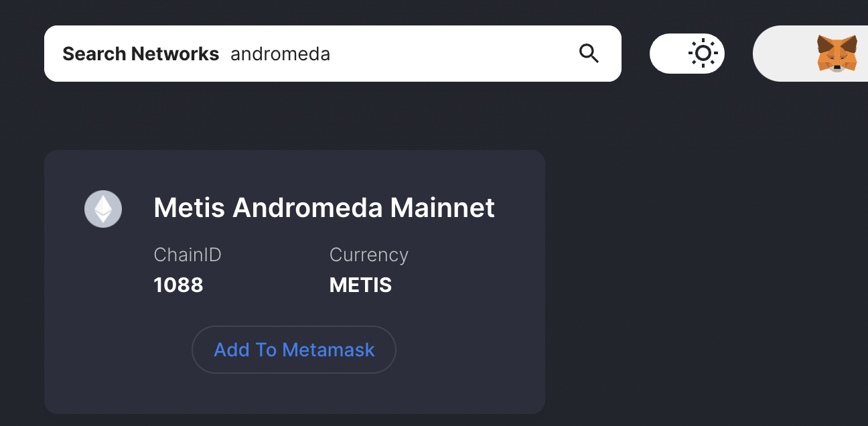The width and height of the screenshot is (868, 426).
Task: Select the Metis Andromeda network card
Action: [295, 282]
